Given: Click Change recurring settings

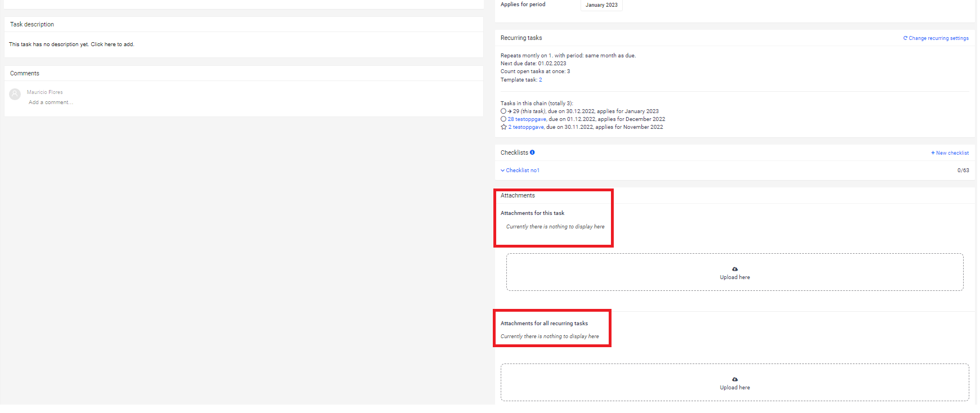Looking at the screenshot, I should tap(938, 38).
